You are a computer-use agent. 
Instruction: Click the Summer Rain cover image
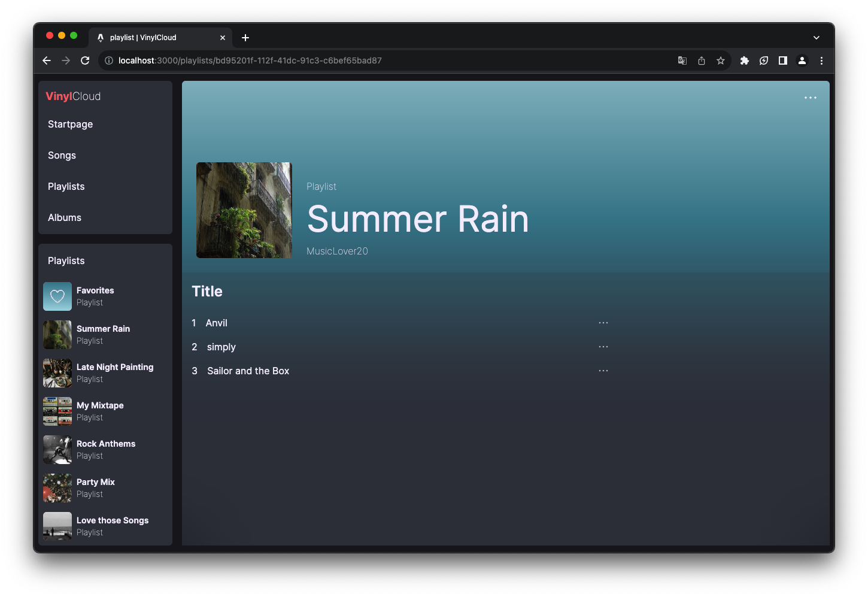click(x=244, y=210)
